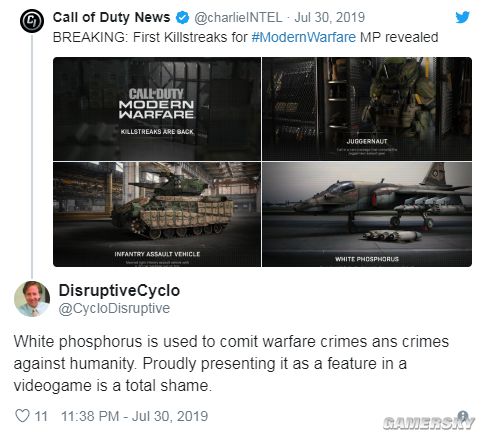481x435 pixels.
Task: Click the Twitter bird logo icon
Action: [x=463, y=17]
